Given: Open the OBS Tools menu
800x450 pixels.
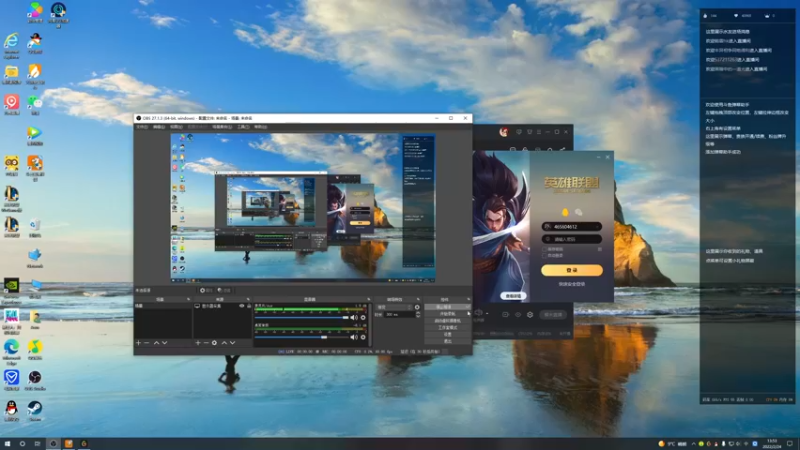Looking at the screenshot, I should (243, 127).
